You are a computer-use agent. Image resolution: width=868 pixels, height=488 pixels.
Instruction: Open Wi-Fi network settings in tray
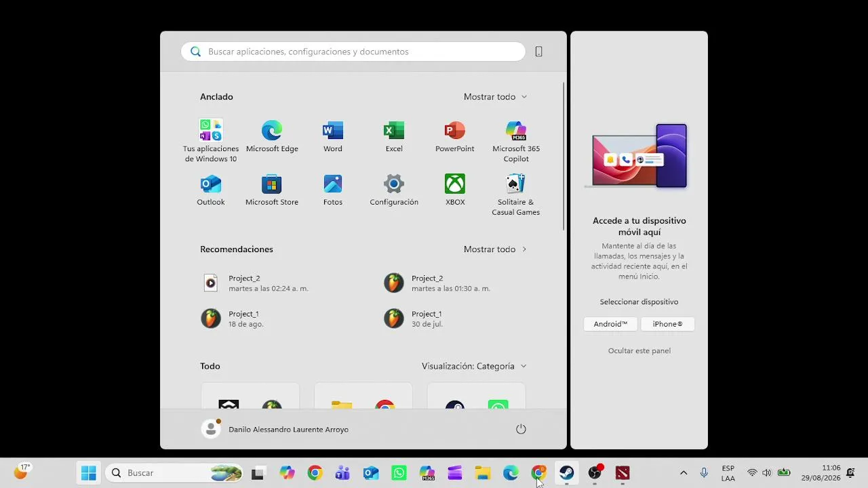(752, 473)
